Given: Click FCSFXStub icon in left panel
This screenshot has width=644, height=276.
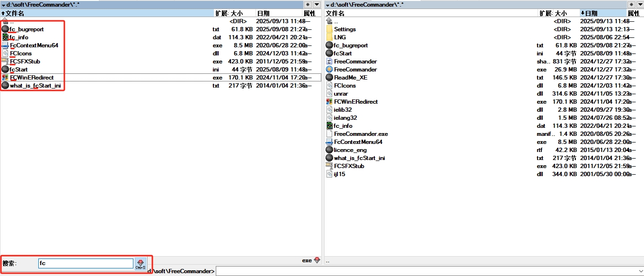Looking at the screenshot, I should 5,62.
